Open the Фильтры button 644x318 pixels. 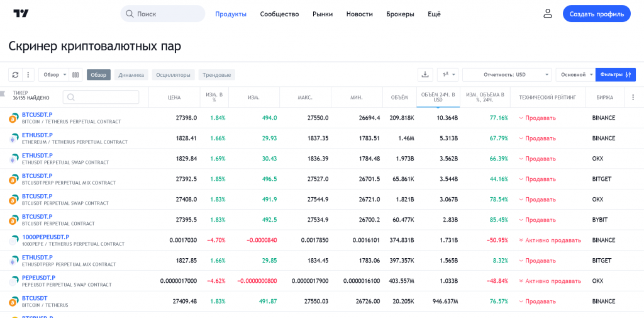pos(616,75)
